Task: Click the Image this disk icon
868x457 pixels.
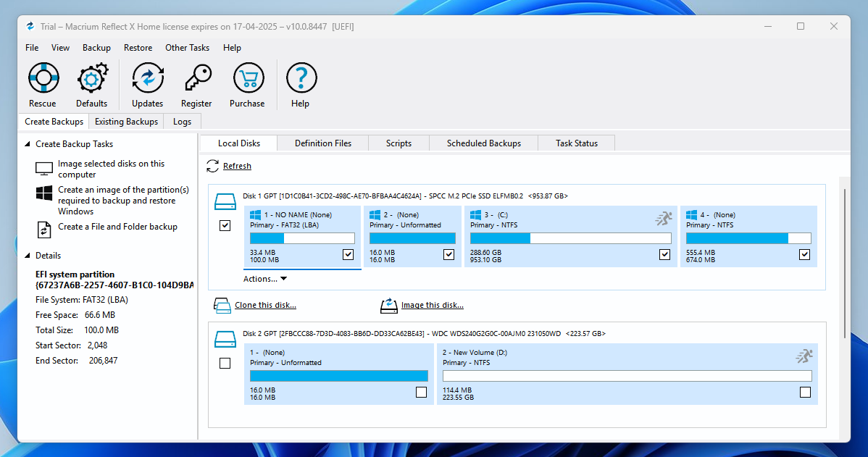Action: (x=388, y=306)
